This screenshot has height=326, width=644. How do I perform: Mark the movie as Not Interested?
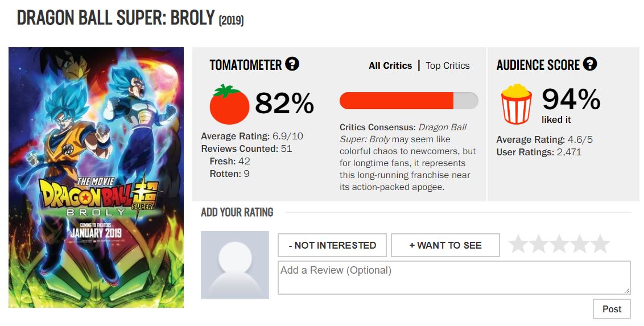pos(332,245)
